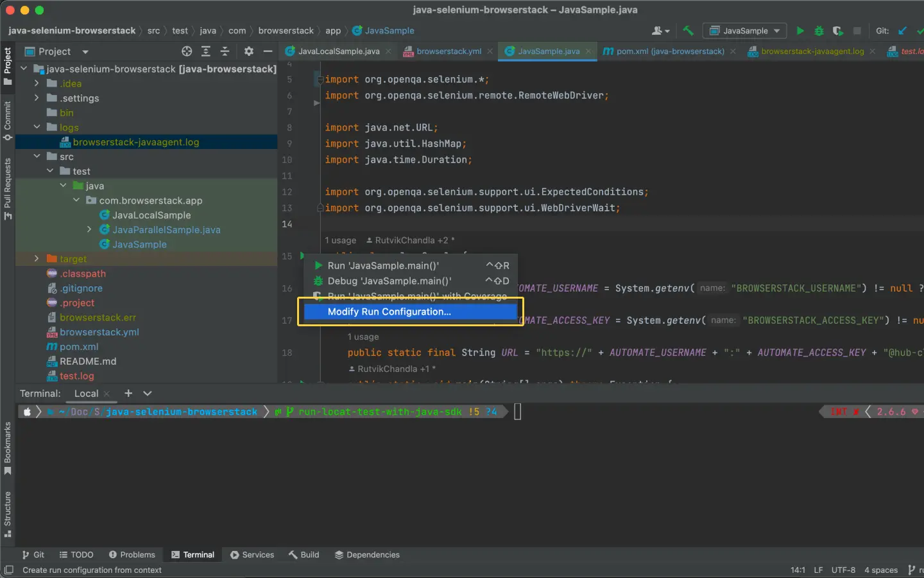Click the green Run button in toolbar

(x=800, y=31)
